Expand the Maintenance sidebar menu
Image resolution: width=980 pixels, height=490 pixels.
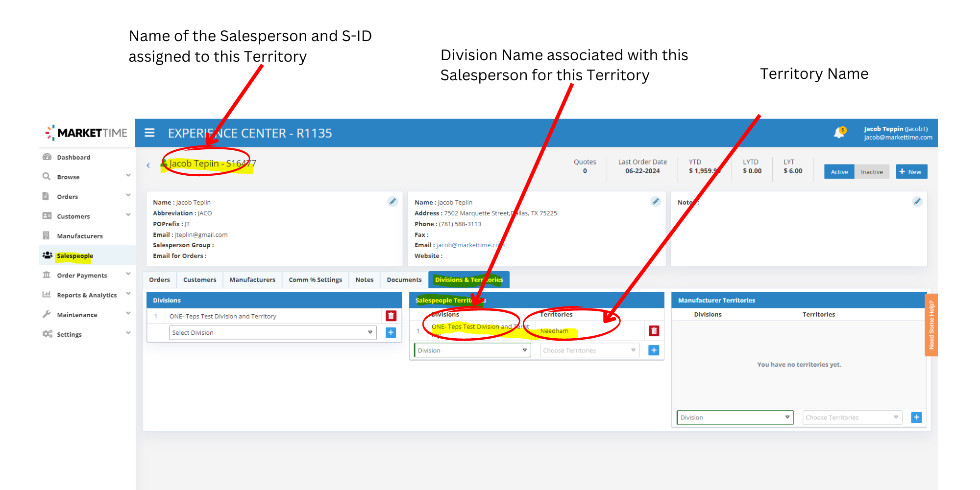click(x=128, y=313)
